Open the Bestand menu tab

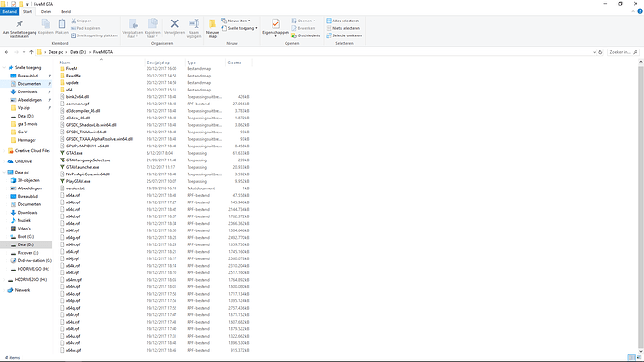9,11
